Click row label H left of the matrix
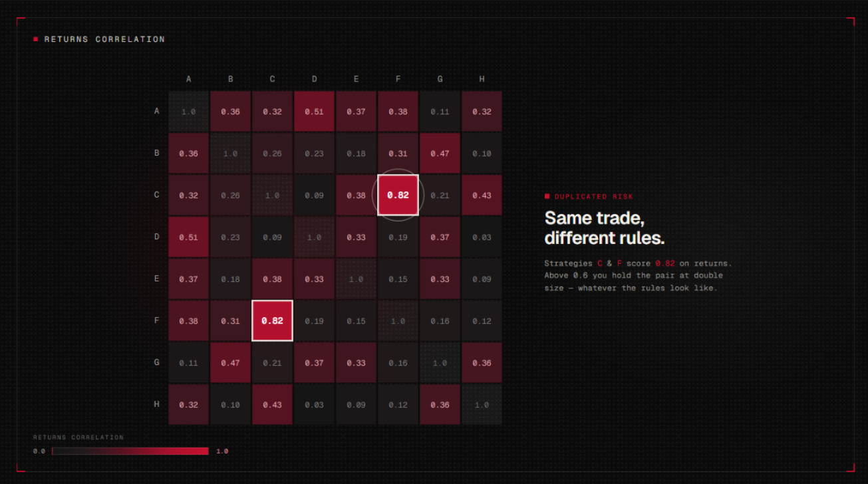868x484 pixels. 157,404
